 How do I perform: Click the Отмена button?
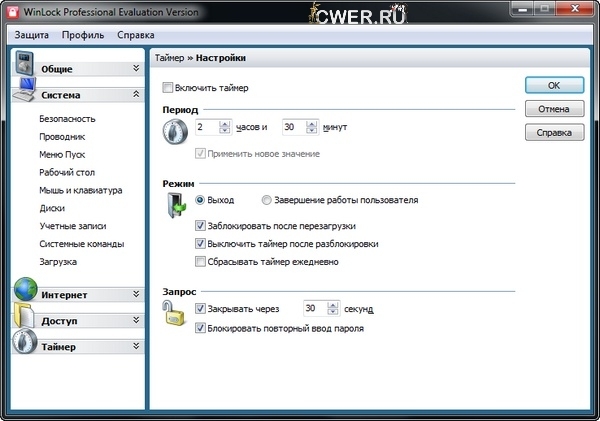[554, 109]
